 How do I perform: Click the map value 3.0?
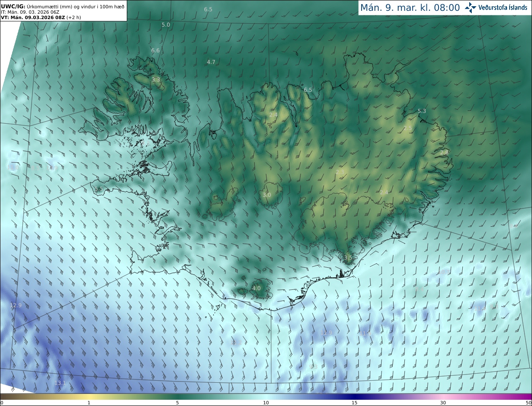pyautogui.click(x=267, y=195)
